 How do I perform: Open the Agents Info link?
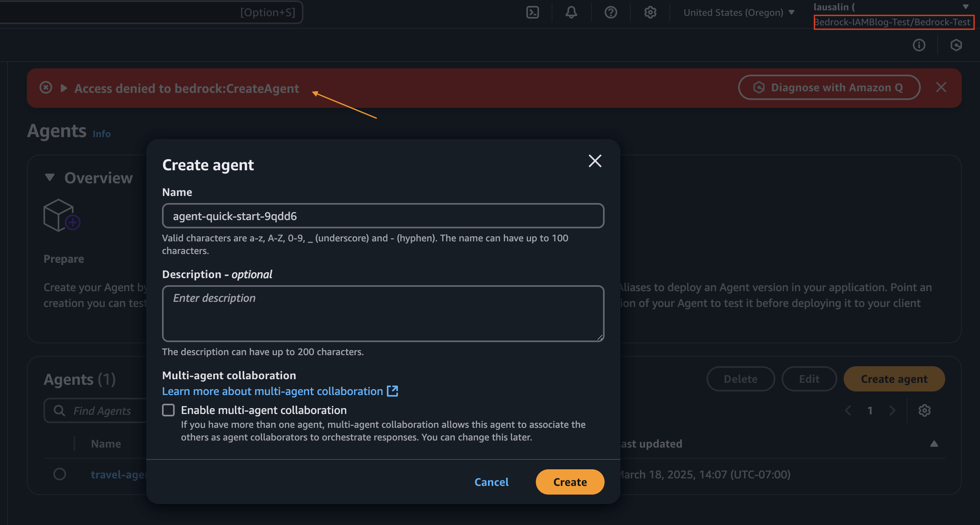click(x=102, y=134)
